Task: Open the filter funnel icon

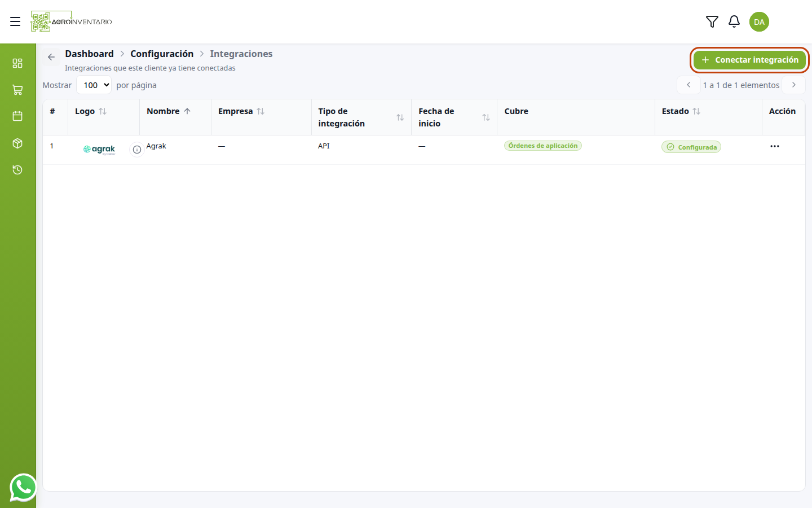Action: pyautogui.click(x=712, y=21)
